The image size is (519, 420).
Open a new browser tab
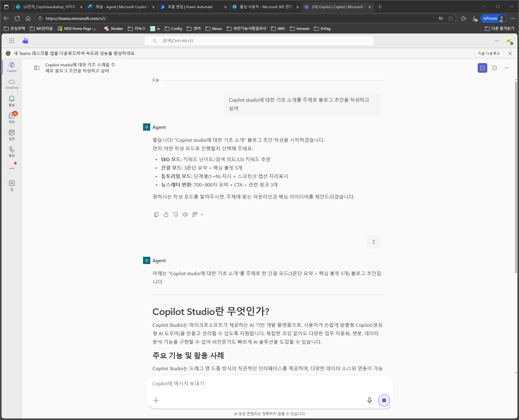pyautogui.click(x=380, y=7)
